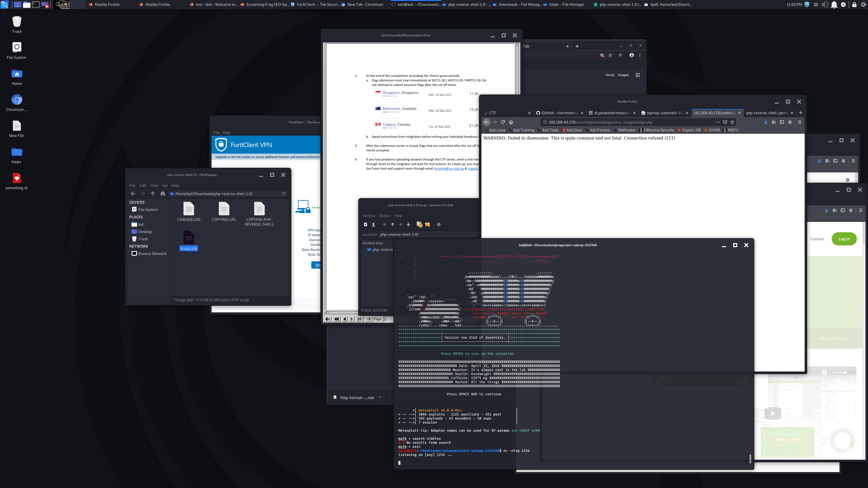868x488 pixels.
Task: Open page actions ellipsis in address bar
Action: tap(718, 122)
